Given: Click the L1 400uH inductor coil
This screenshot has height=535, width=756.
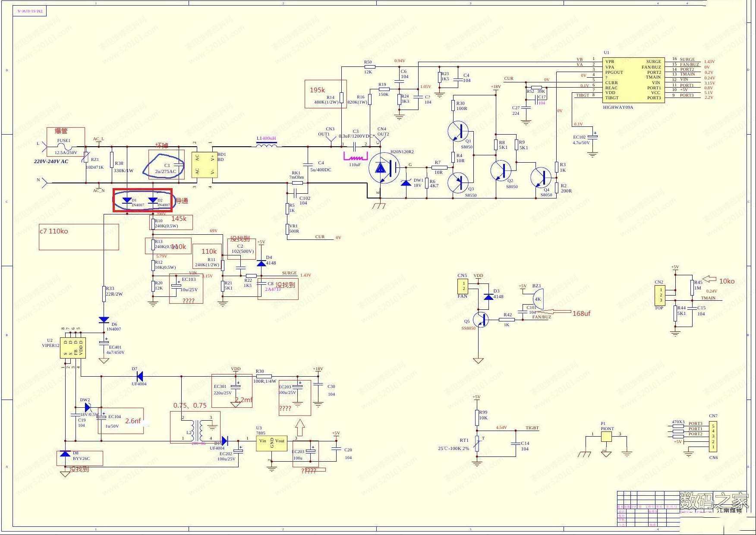Looking at the screenshot, I should (x=267, y=145).
